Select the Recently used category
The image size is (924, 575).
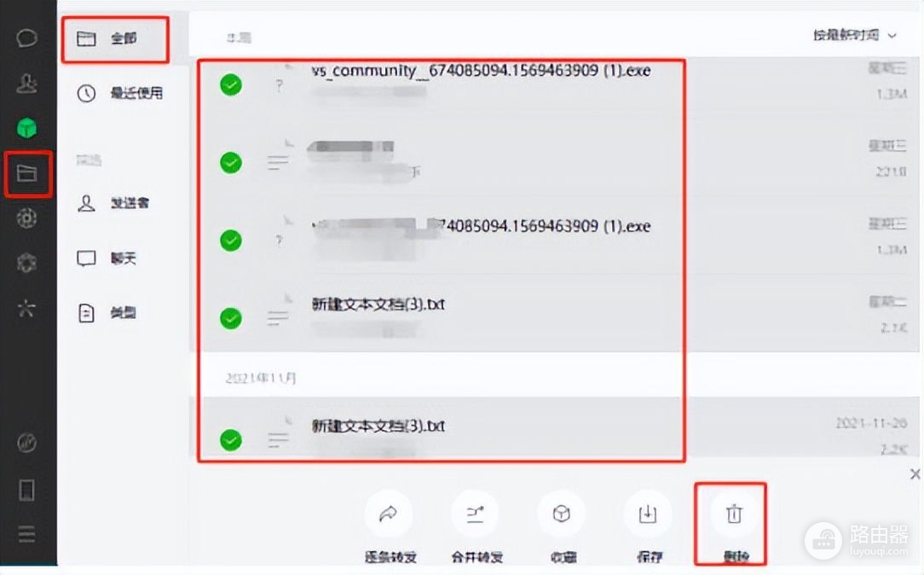pos(119,93)
